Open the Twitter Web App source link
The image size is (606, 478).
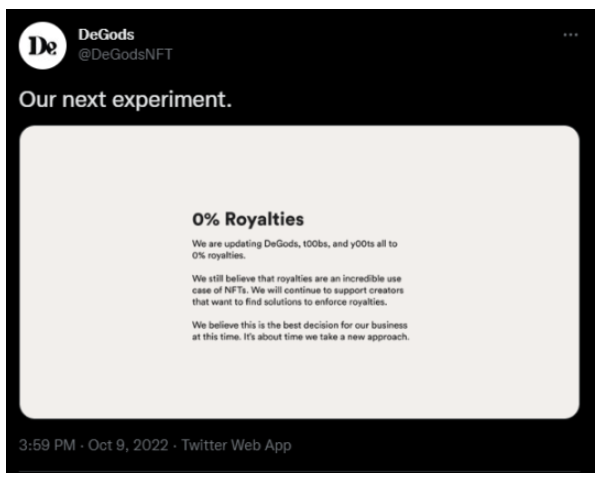tap(236, 445)
